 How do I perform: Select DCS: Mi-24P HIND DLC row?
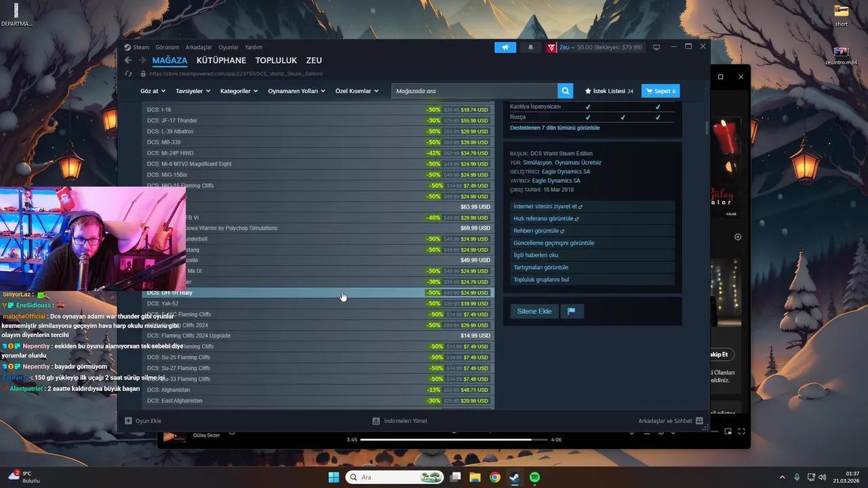(x=318, y=153)
